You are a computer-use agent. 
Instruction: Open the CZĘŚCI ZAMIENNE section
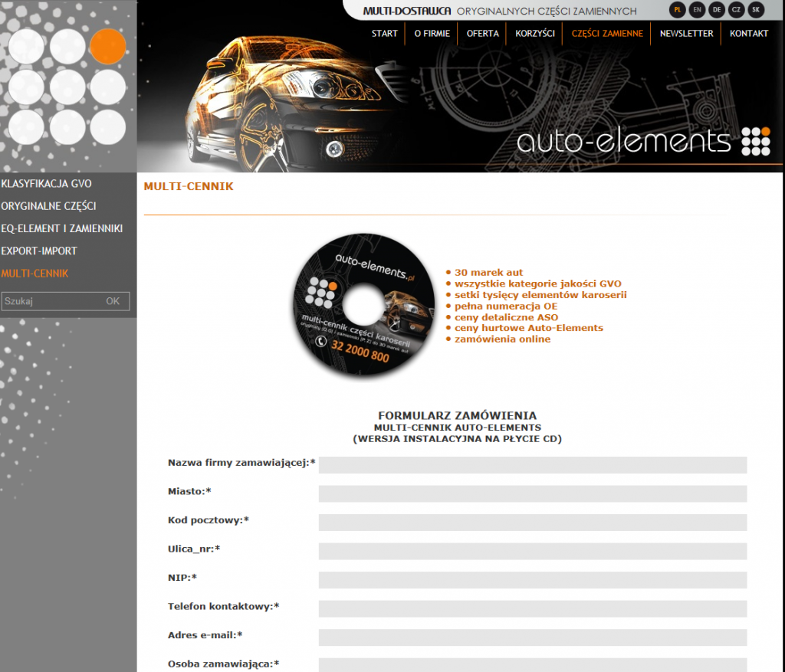607,34
